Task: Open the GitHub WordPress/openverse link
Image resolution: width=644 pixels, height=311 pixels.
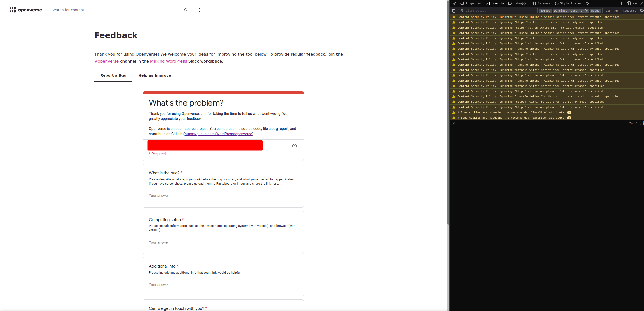Action: pyautogui.click(x=218, y=134)
